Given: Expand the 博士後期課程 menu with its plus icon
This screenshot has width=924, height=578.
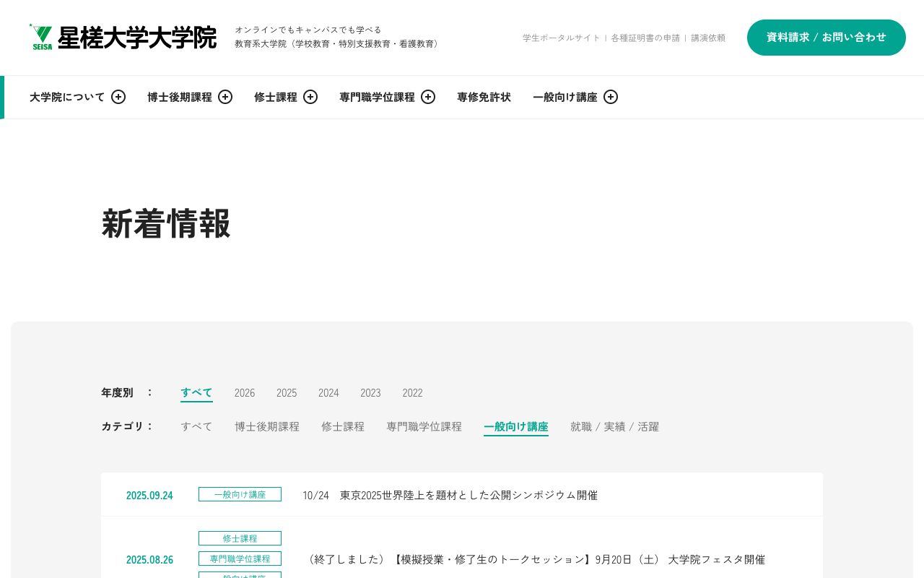Looking at the screenshot, I should tap(225, 97).
